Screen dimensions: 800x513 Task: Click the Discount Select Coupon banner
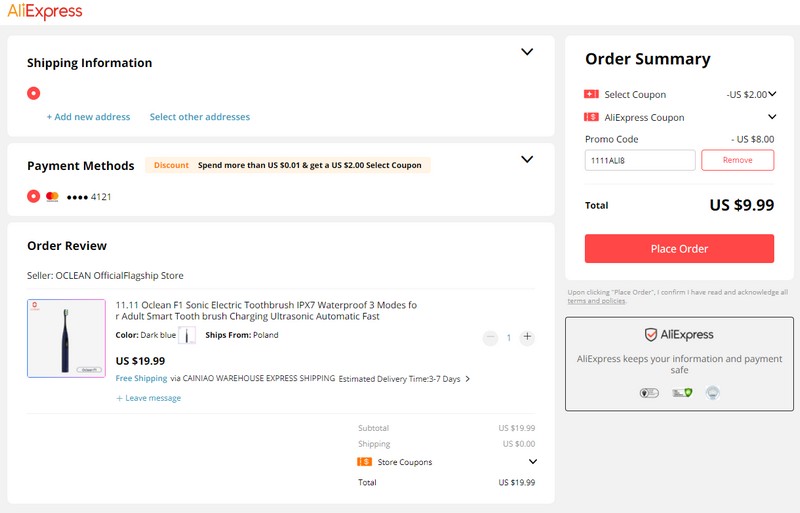[x=288, y=165]
